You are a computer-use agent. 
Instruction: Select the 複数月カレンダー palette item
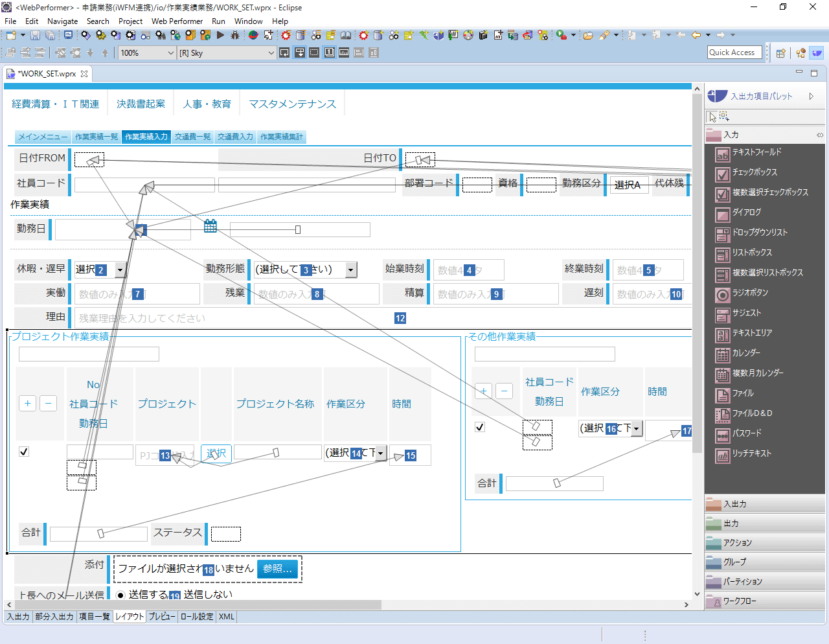pyautogui.click(x=764, y=373)
